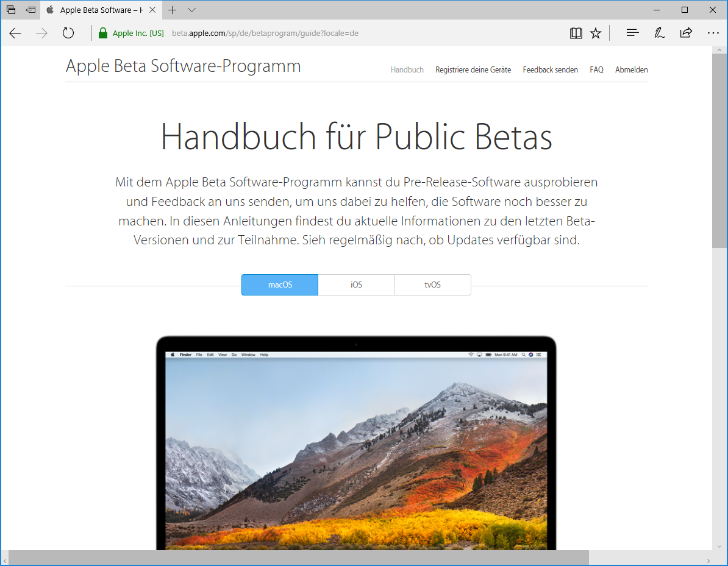Set these tabs aside icon
This screenshot has width=728, height=566.
30,10
